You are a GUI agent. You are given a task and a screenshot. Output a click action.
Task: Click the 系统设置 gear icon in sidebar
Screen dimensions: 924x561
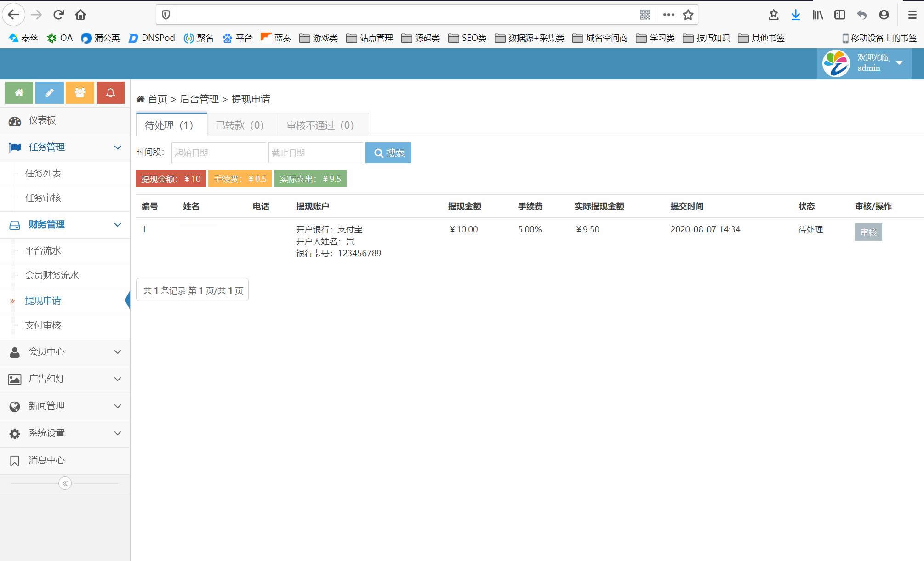15,434
